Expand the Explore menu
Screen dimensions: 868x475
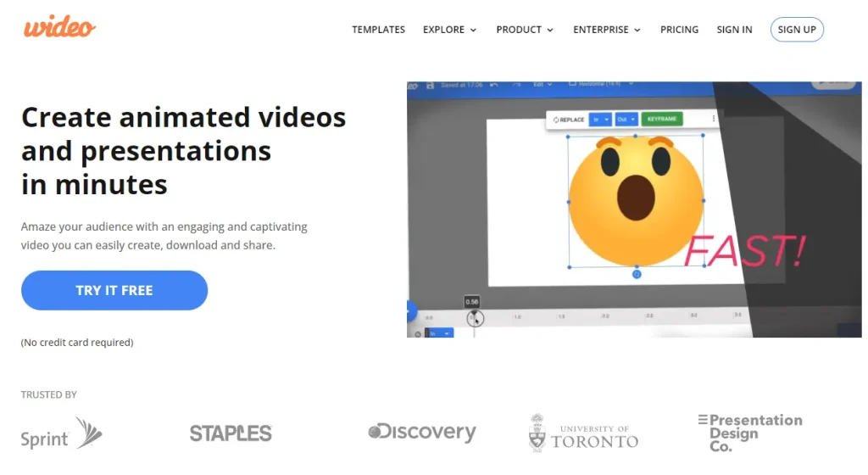pos(449,30)
